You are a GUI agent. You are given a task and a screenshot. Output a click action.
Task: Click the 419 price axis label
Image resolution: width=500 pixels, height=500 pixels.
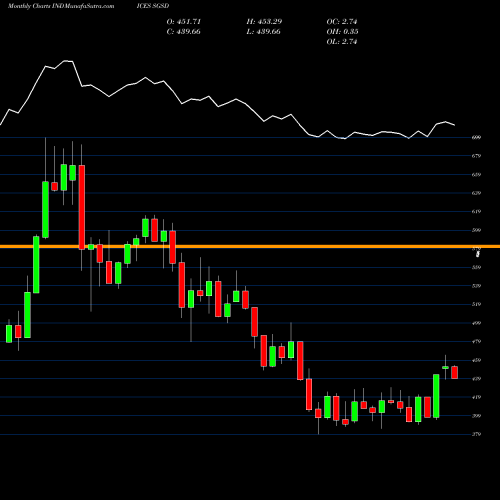click(x=476, y=397)
